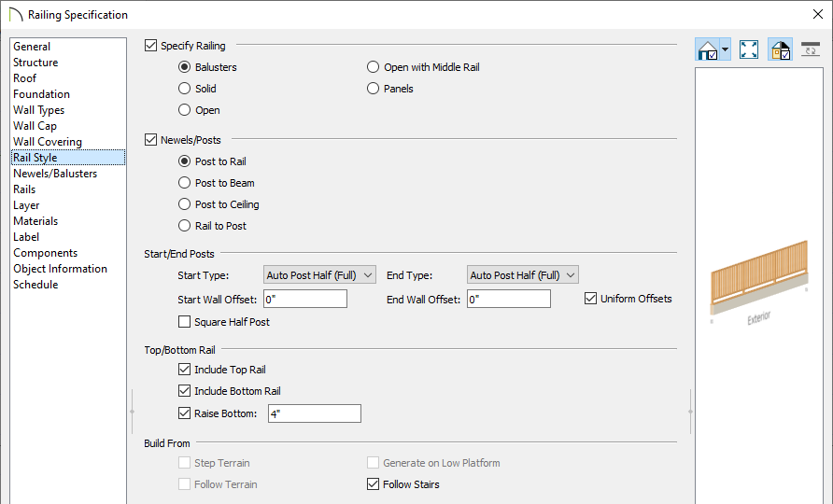The image size is (833, 504).
Task: Disable the Uniform Offsets checkbox
Action: pos(591,299)
